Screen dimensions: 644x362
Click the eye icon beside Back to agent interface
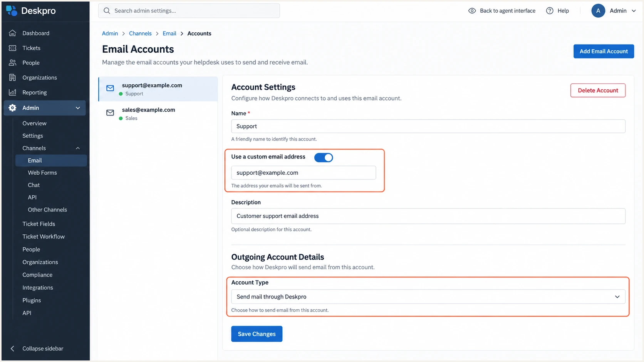coord(472,11)
